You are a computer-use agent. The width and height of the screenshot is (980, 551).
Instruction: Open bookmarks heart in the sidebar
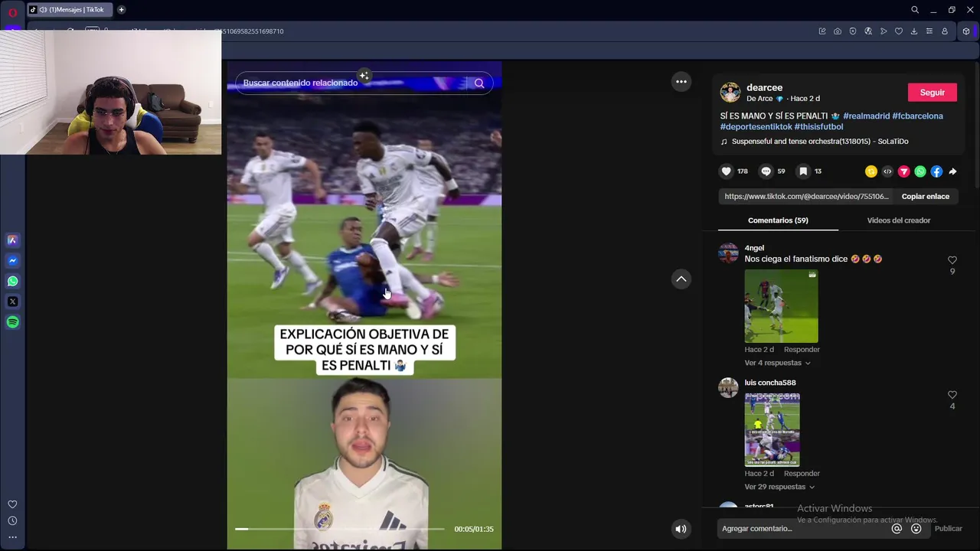pos(12,504)
